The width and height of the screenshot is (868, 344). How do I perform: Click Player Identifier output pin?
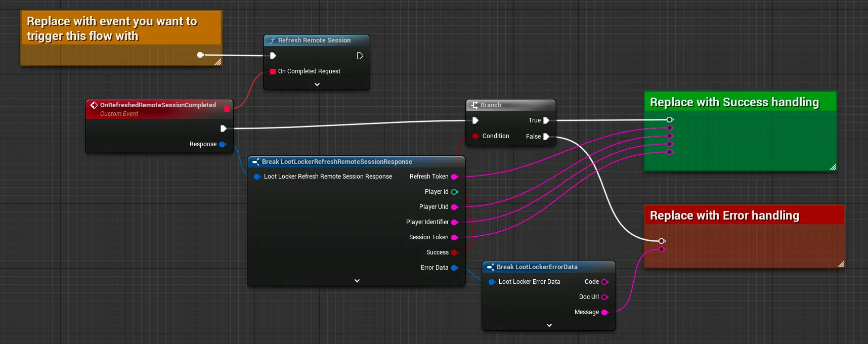tap(454, 222)
